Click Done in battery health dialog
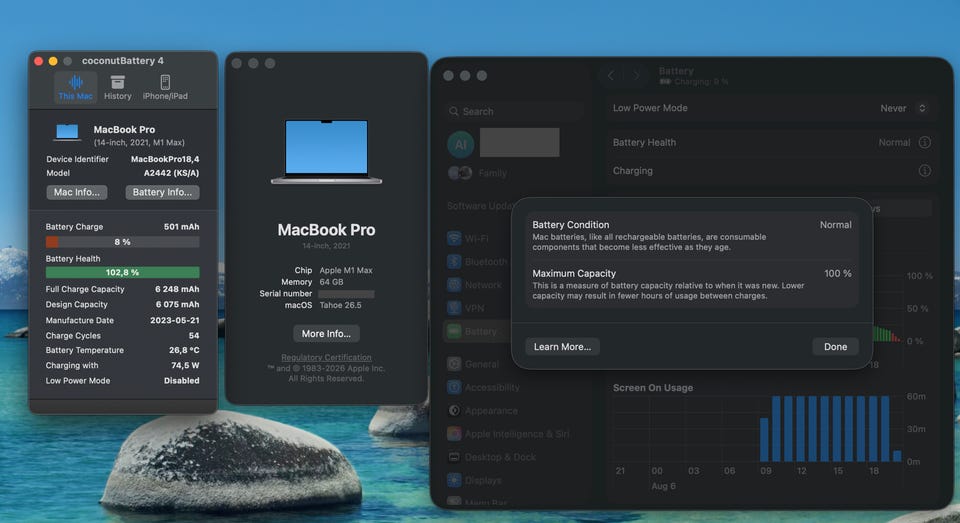 click(835, 347)
